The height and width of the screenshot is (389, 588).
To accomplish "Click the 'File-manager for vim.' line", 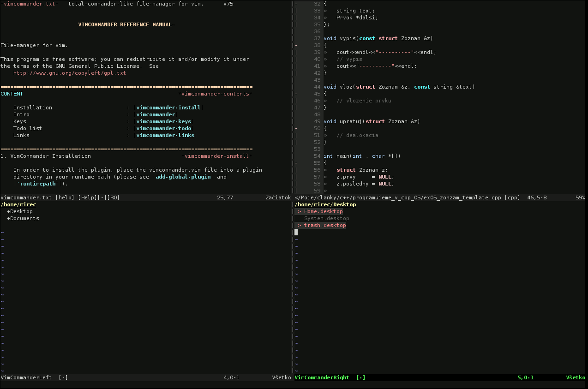I will pyautogui.click(x=34, y=45).
